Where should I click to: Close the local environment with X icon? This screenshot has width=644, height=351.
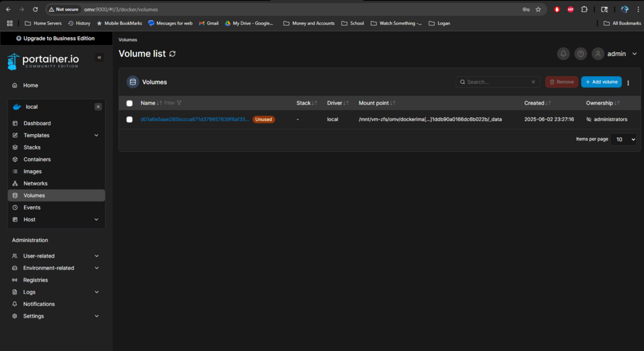(x=98, y=107)
